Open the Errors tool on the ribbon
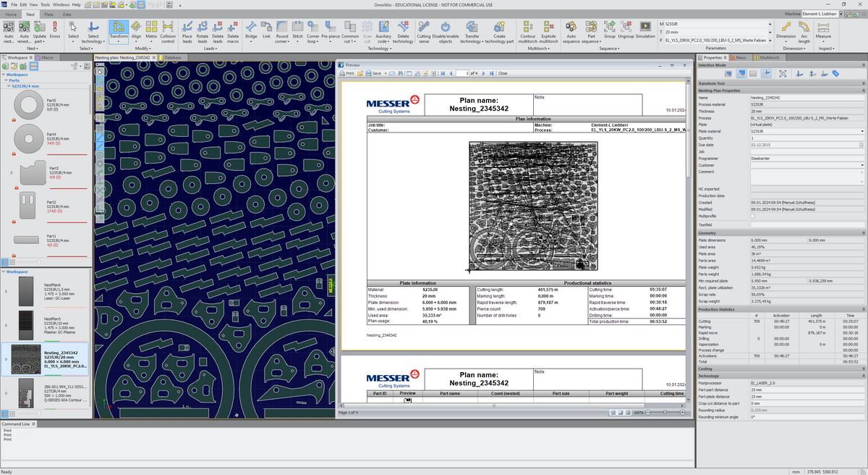This screenshot has width=868, height=475. tap(55, 30)
